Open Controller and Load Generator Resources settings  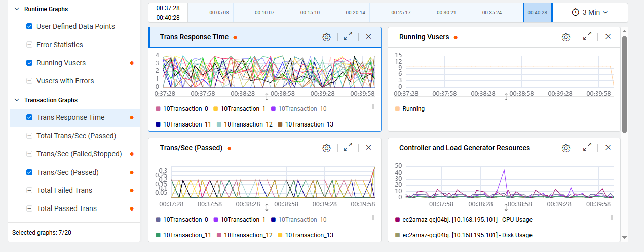[566, 148]
